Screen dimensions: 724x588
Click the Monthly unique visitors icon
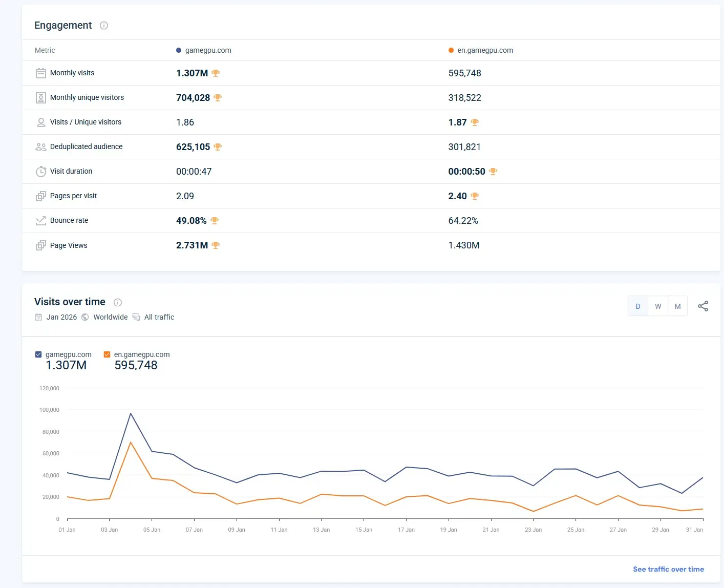[41, 98]
